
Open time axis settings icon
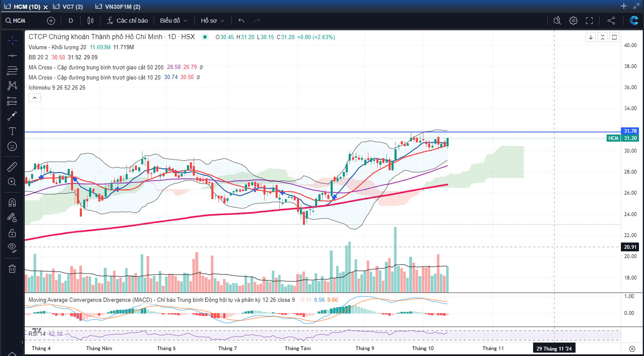click(x=632, y=349)
